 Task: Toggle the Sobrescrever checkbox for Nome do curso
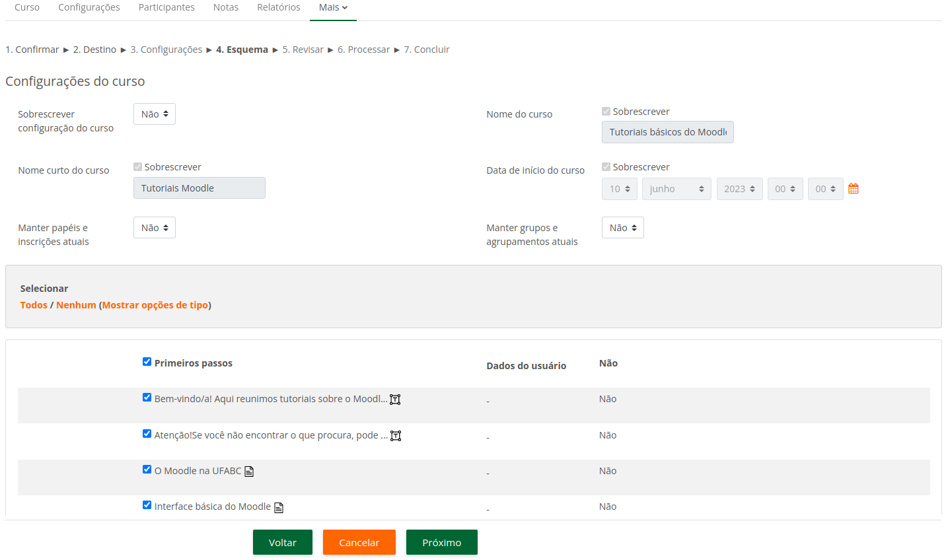tap(606, 111)
